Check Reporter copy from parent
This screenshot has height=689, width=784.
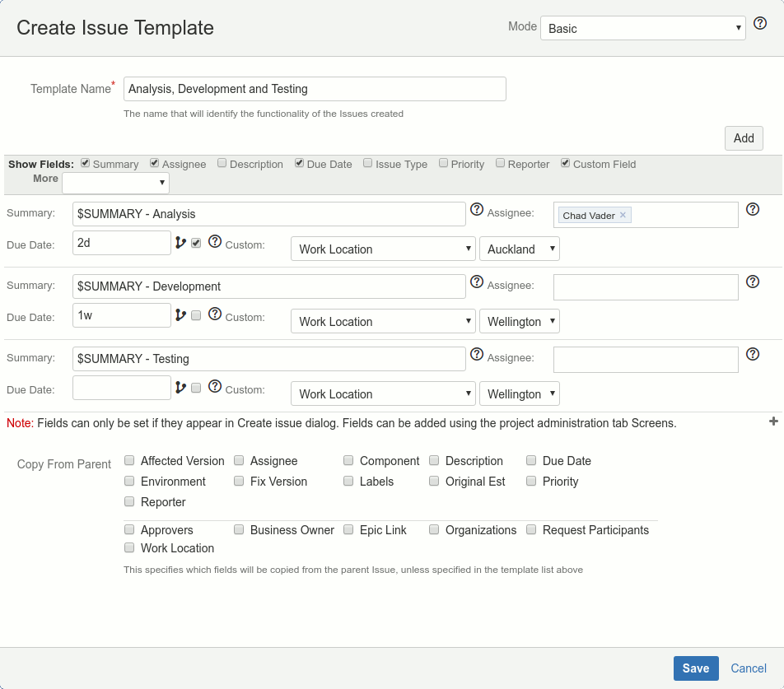(x=129, y=501)
